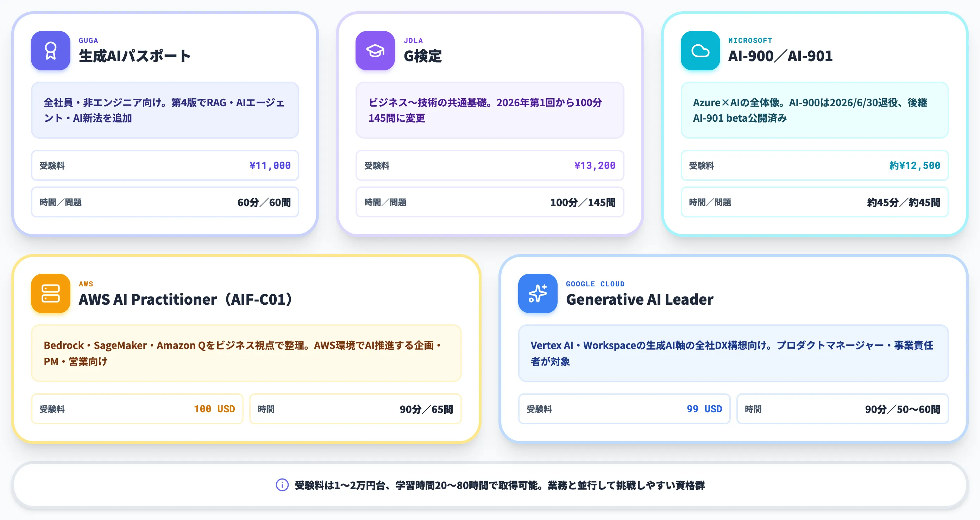Click 時間／問題 label in G検定 card
The image size is (980, 520).
click(x=385, y=203)
